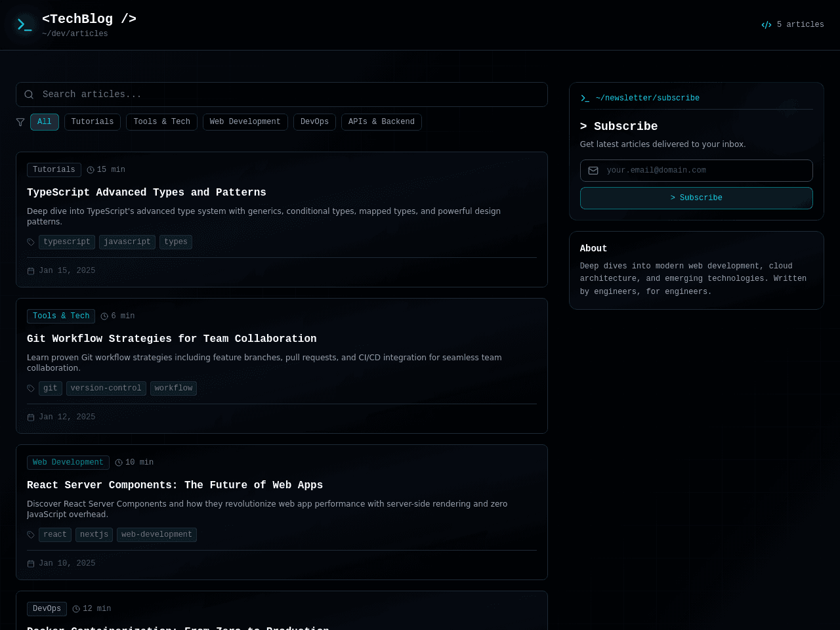Click the tag icon before typescript tag

point(31,242)
